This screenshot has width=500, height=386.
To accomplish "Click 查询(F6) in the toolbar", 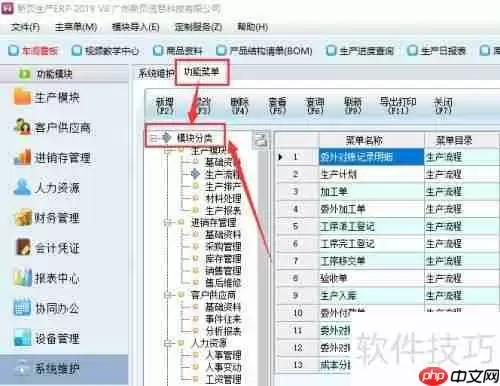I will (x=315, y=106).
